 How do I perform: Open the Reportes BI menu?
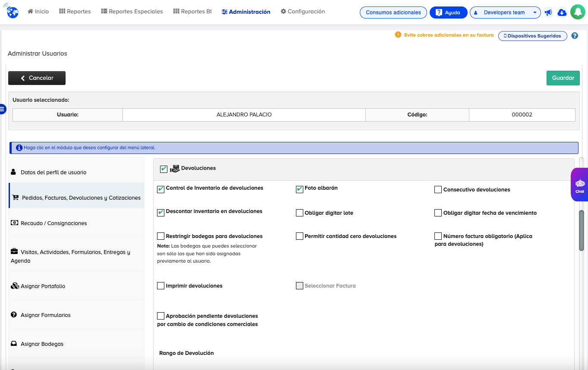pos(192,12)
